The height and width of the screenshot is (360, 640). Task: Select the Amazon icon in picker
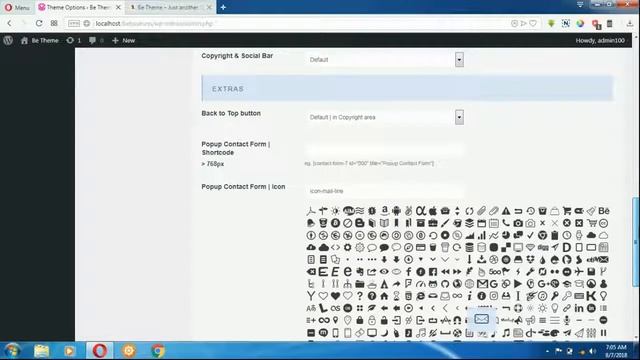click(384, 211)
